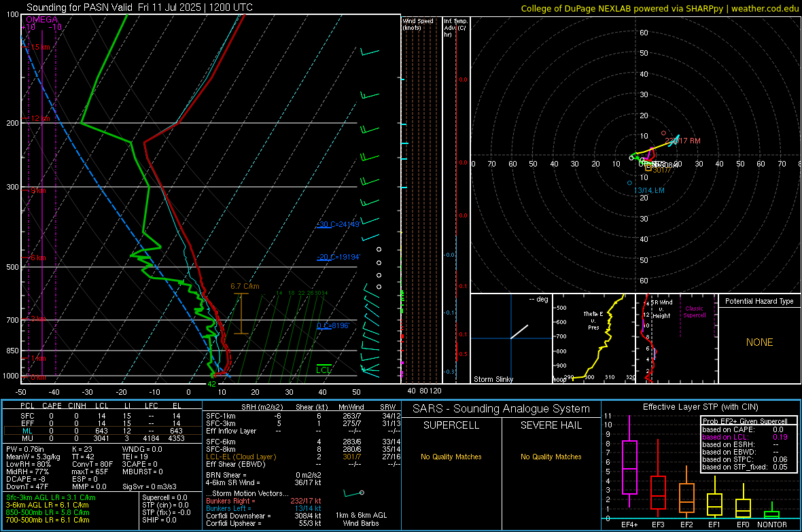Click the '-20 C=19194'' temperature level label
This screenshot has width=802, height=532.
(338, 257)
